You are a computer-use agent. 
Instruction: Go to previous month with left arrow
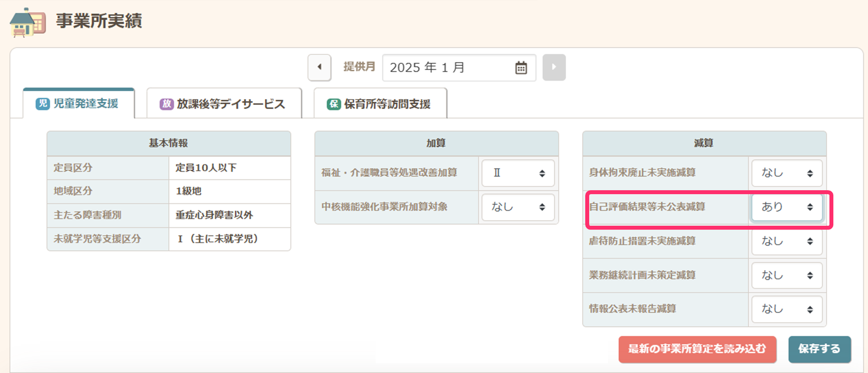click(319, 67)
